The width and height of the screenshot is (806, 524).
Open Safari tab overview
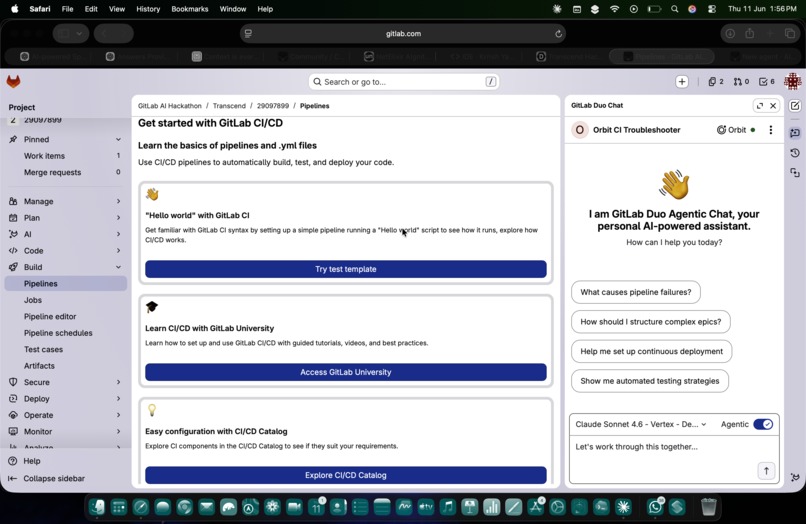[790, 33]
